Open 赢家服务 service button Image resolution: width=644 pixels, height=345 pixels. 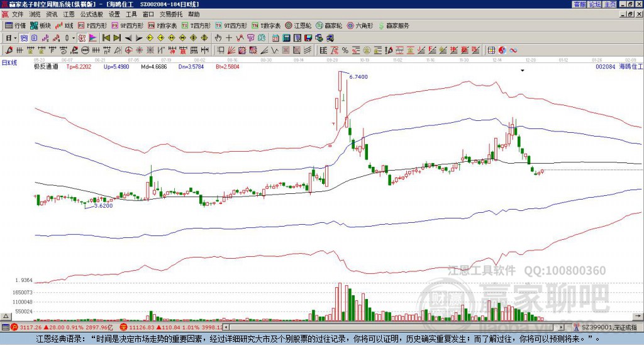point(394,25)
